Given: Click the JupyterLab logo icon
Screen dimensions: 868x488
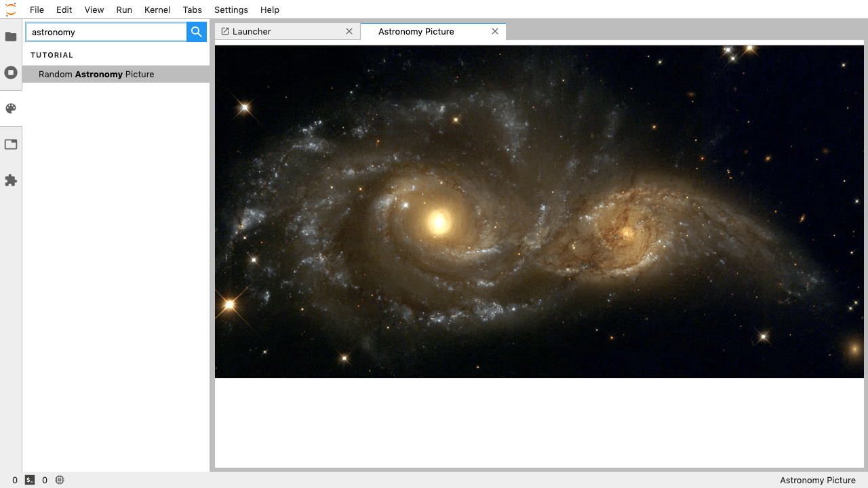Looking at the screenshot, I should [x=11, y=9].
